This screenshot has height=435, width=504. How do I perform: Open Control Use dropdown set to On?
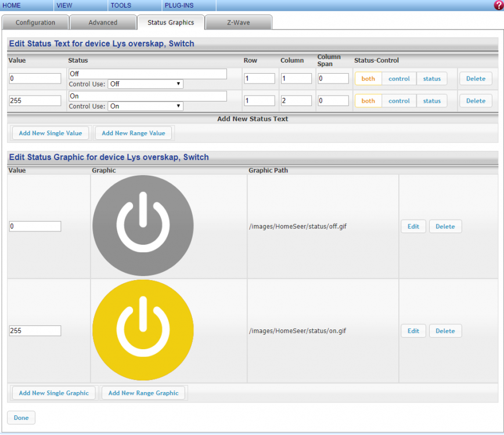(145, 106)
